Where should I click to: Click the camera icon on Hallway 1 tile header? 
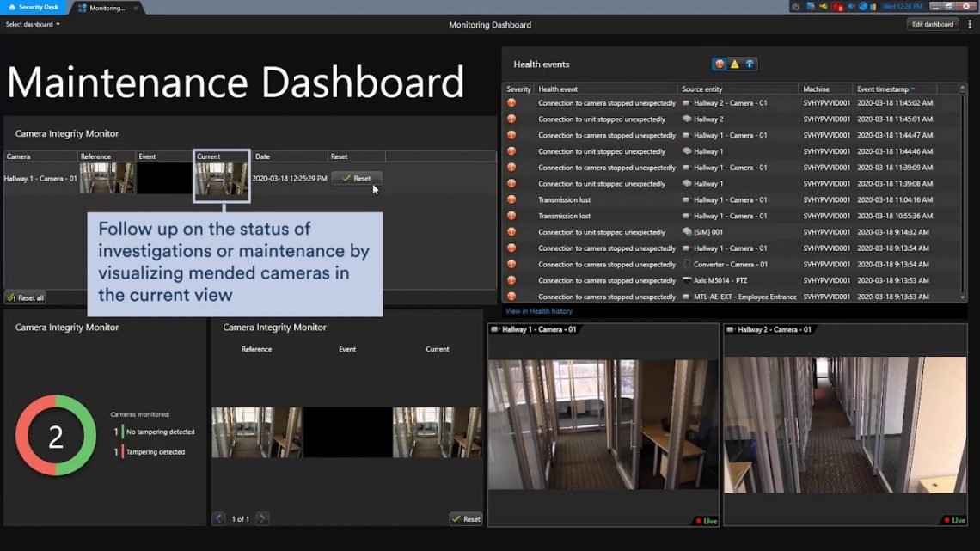(494, 329)
